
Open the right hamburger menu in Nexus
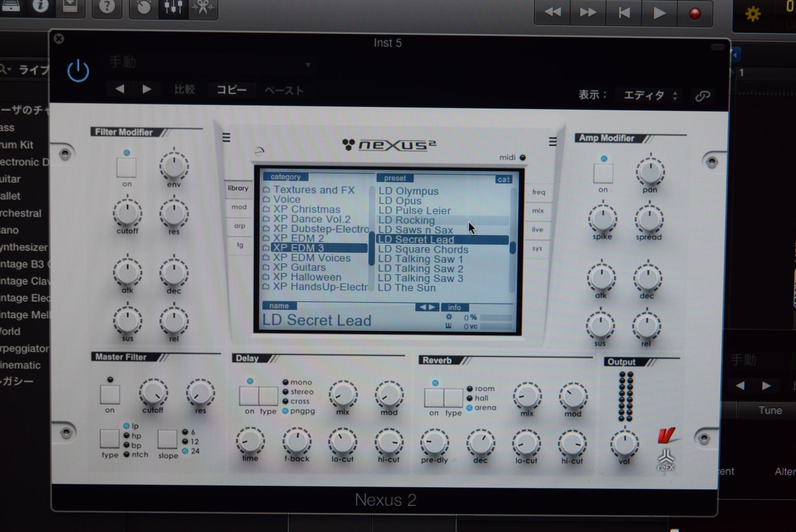tap(553, 141)
